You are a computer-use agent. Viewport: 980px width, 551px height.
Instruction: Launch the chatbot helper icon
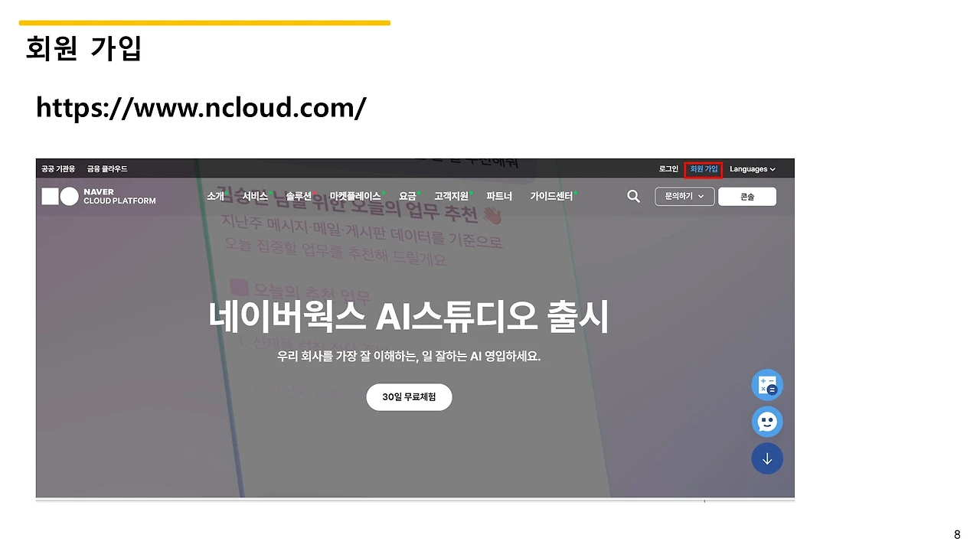coord(767,422)
